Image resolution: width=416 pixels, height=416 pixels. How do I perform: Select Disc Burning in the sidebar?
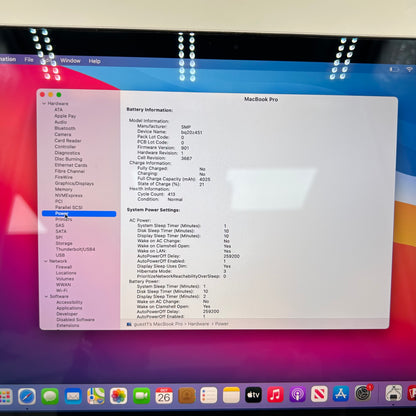[x=68, y=159]
